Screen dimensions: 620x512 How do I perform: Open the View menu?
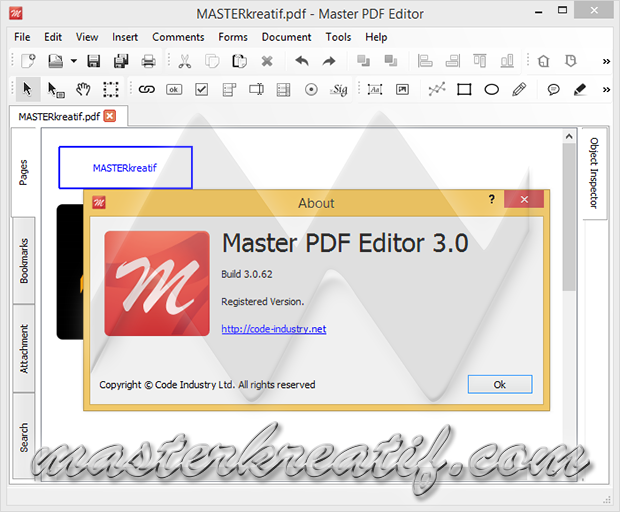87,37
